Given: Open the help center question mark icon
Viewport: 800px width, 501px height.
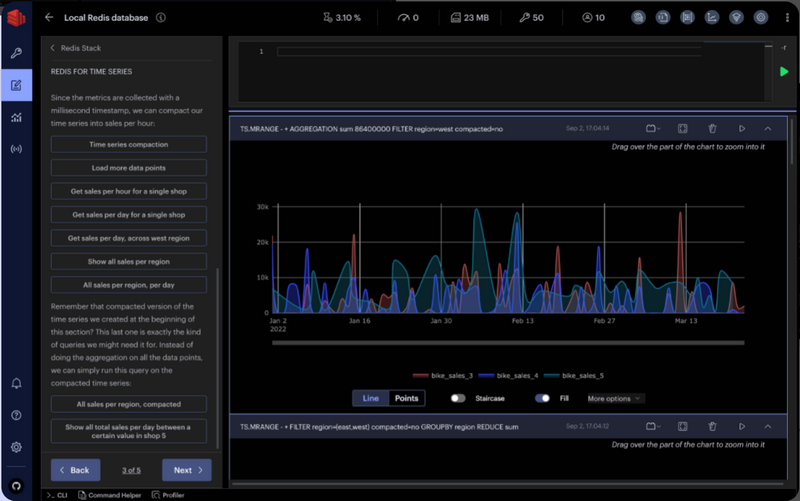Looking at the screenshot, I should coord(16,415).
